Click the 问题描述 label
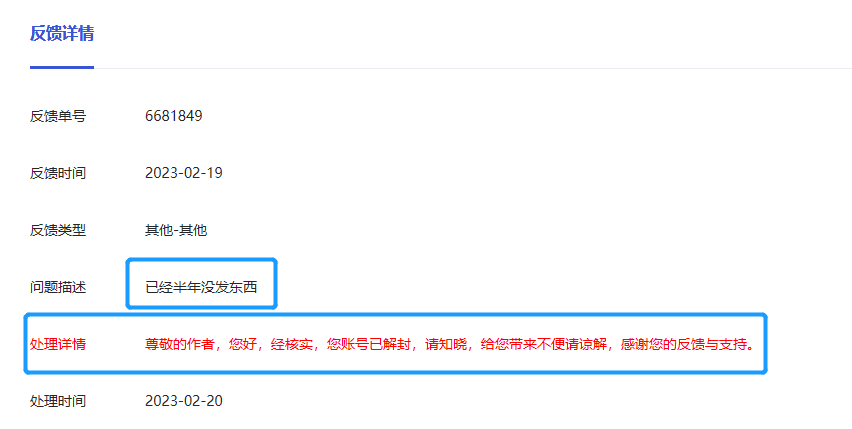852x429 pixels. tap(58, 287)
